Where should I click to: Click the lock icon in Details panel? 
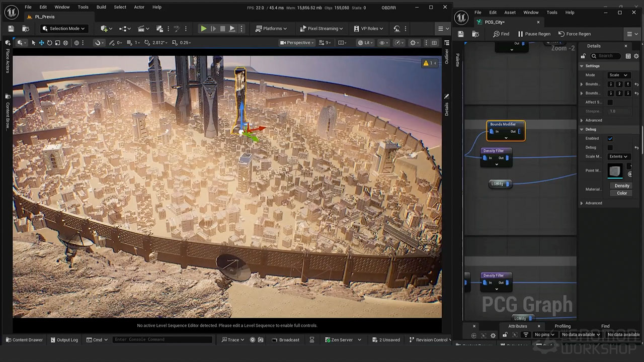tap(584, 56)
